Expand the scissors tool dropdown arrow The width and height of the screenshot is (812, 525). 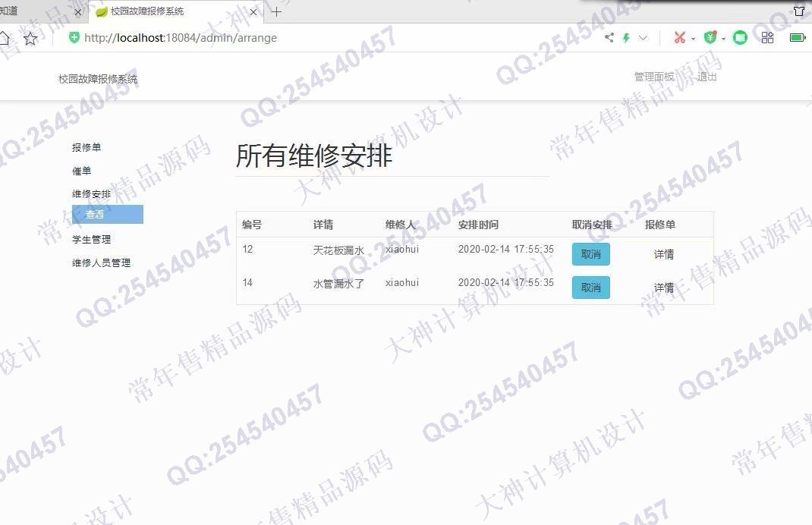693,39
